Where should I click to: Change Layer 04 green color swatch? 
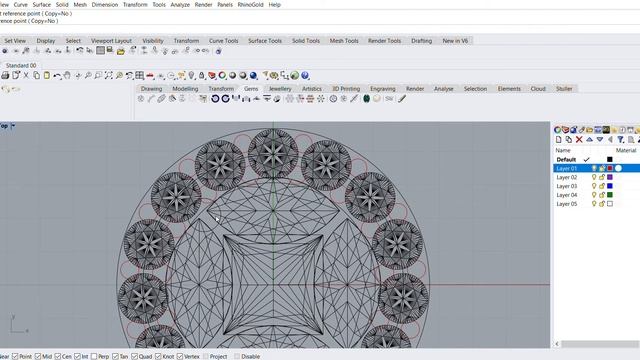click(x=610, y=195)
